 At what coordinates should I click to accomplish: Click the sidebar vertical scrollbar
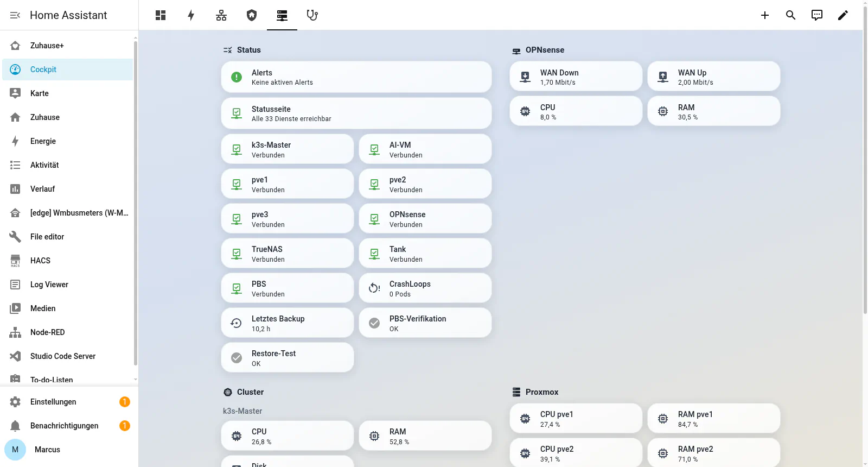point(136,204)
